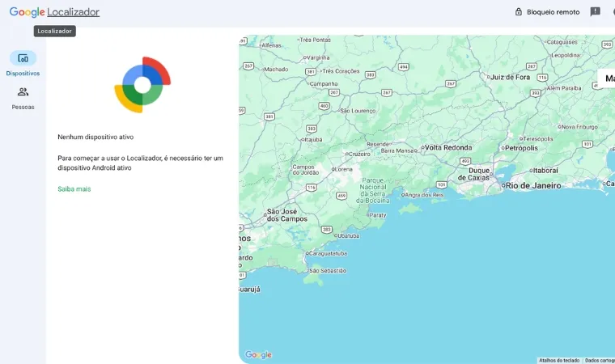This screenshot has width=615, height=364.
Task: Open Bloqueio remoto in the header
Action: click(x=547, y=12)
